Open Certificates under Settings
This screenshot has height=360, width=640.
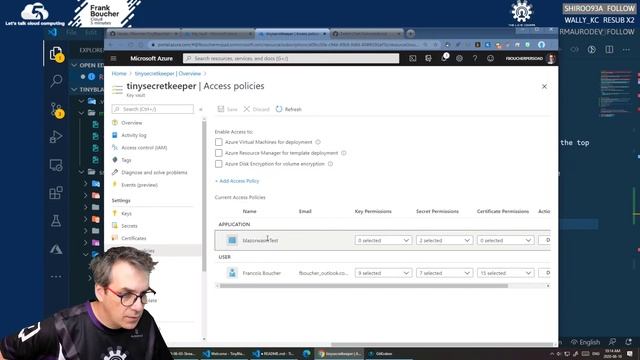point(133,238)
